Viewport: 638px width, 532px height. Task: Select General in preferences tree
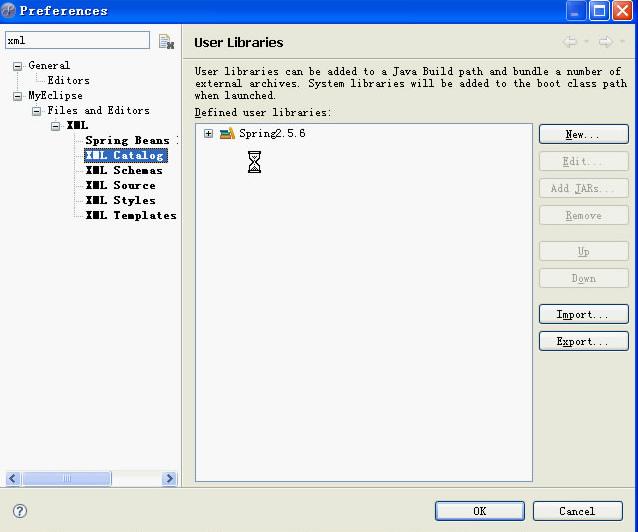click(x=49, y=65)
